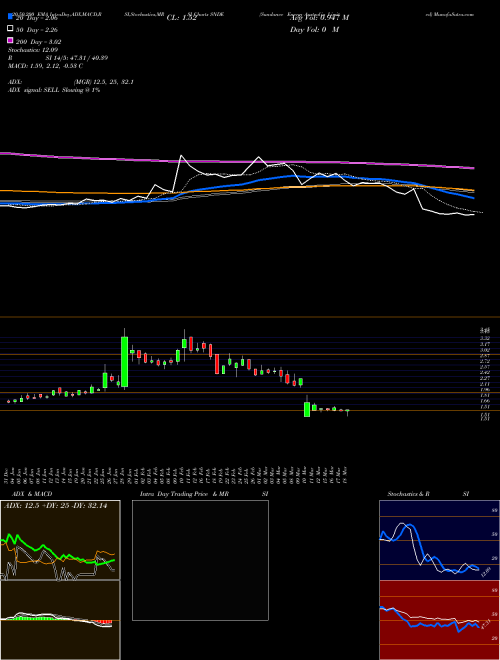Image resolution: width=500 pixels, height=660 pixels.
Task: Click the 'Stochastics: 12.09' reading
Action: pos(32,50)
